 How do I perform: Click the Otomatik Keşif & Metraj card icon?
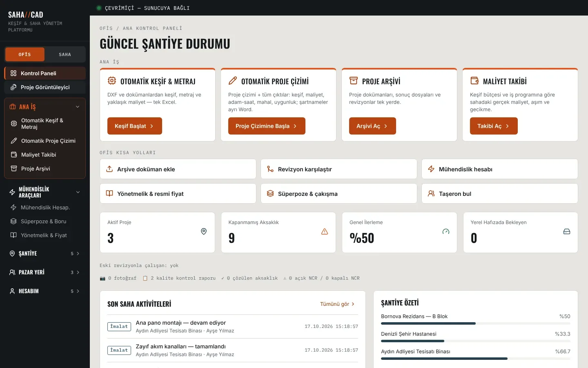click(112, 81)
